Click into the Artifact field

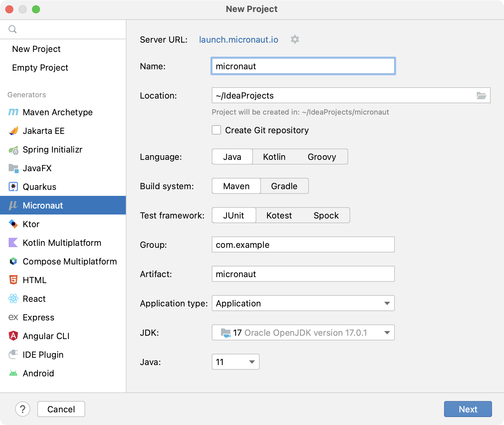(303, 274)
